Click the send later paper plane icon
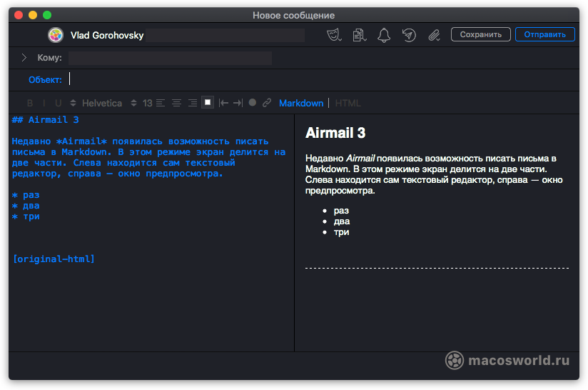Viewport: 588px width, 390px height. coord(409,35)
